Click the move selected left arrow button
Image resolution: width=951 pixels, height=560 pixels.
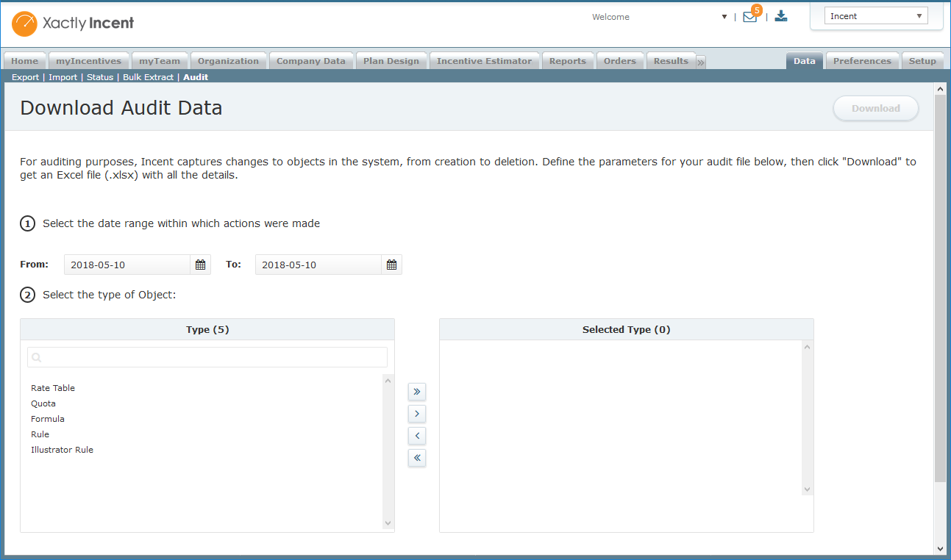click(x=417, y=436)
